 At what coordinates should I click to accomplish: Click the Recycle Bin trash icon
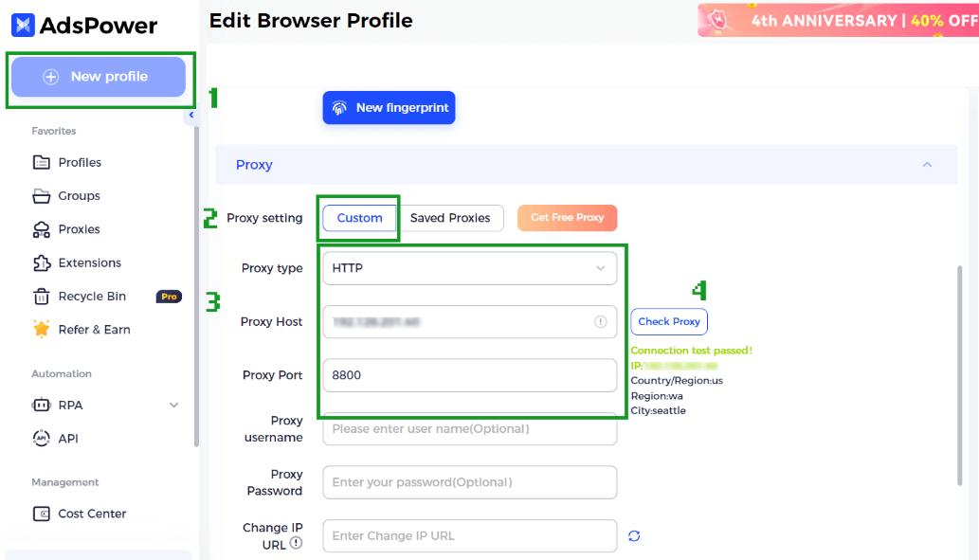click(42, 297)
